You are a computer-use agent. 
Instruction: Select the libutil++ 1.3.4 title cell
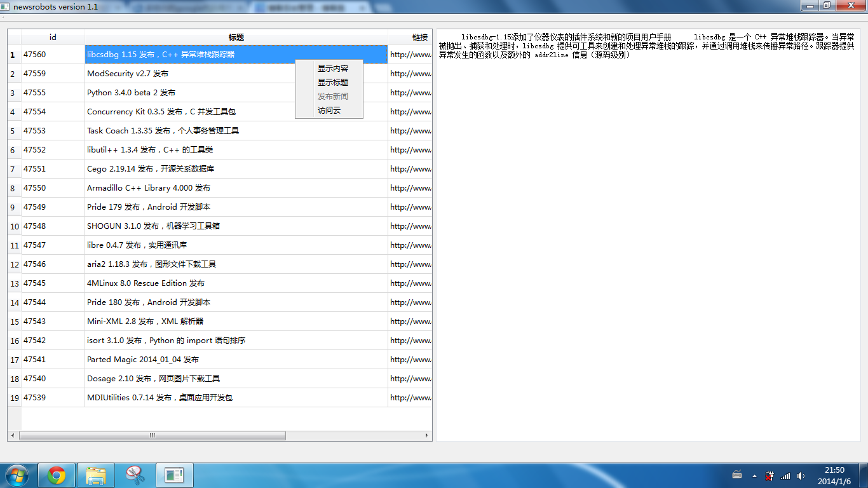click(236, 150)
